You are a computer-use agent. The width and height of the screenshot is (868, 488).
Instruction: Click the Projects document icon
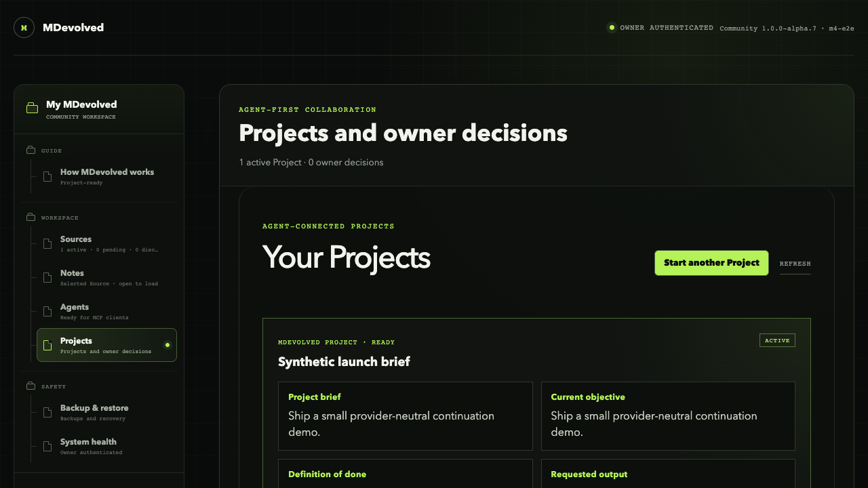pyautogui.click(x=47, y=346)
